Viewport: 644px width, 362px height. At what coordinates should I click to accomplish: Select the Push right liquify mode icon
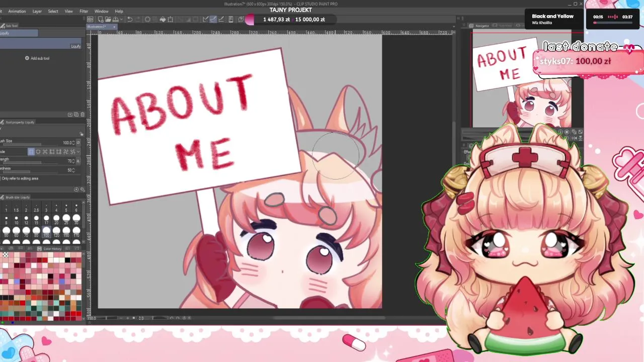click(x=58, y=151)
